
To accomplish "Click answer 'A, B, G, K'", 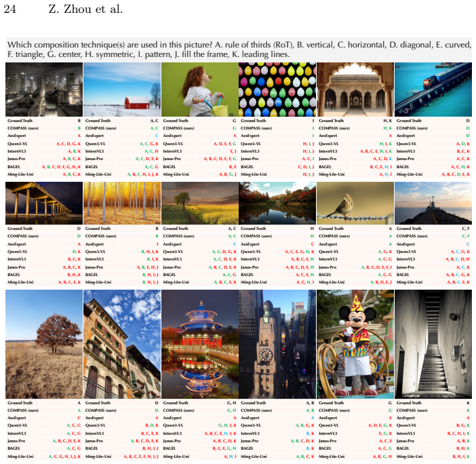I will [304, 425].
